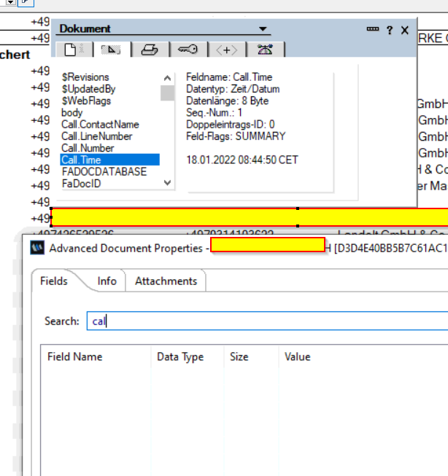The image size is (448, 476).
Task: Collapse the properties box via bar icon
Action: tap(372, 29)
